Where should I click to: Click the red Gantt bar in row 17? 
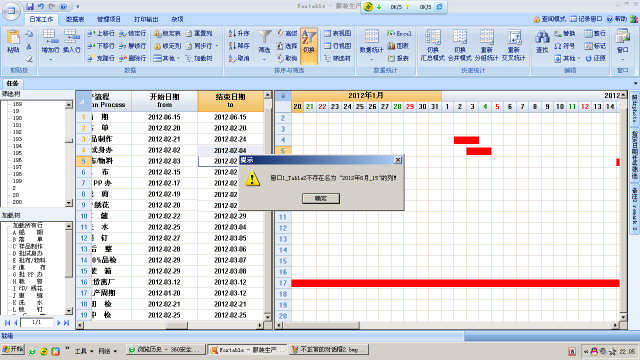click(x=456, y=283)
